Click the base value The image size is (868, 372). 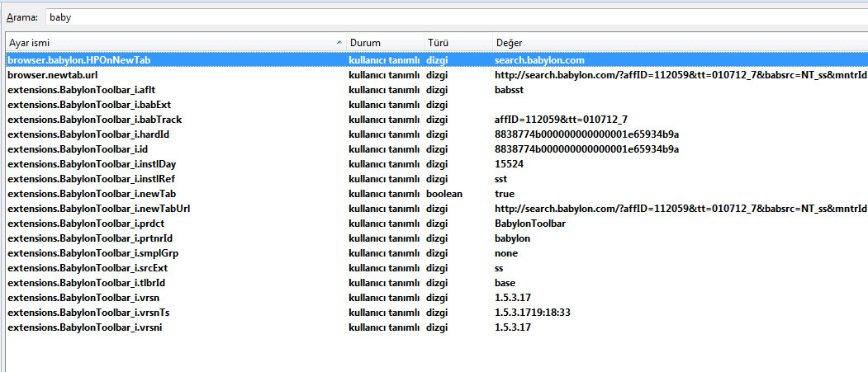[505, 284]
